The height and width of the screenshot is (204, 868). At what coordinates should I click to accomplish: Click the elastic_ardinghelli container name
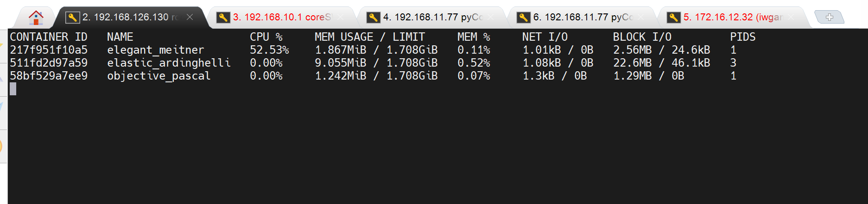coord(169,63)
